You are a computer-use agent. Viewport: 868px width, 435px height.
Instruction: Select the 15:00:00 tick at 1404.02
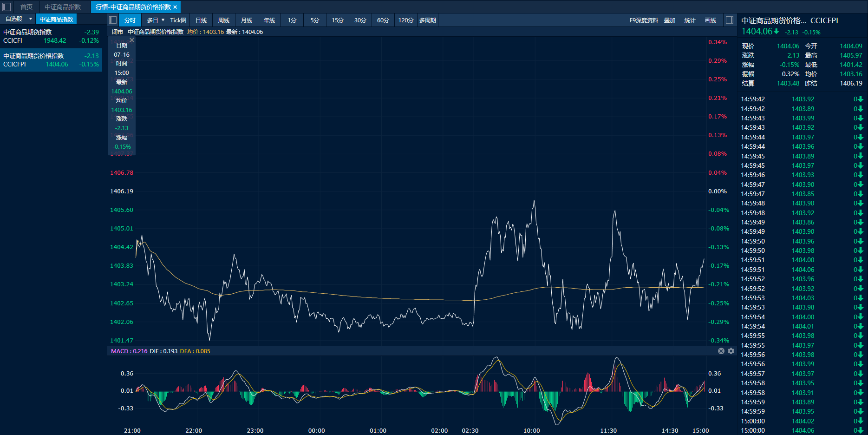[802, 421]
